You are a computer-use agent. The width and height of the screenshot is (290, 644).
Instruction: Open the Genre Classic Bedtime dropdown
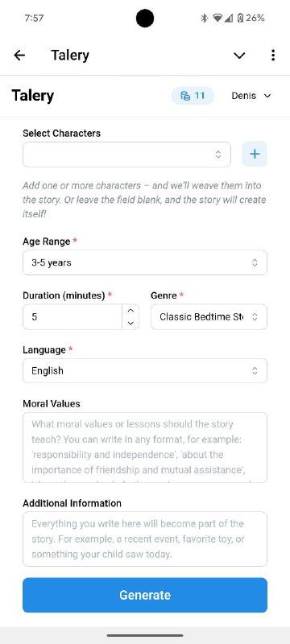[x=209, y=316]
